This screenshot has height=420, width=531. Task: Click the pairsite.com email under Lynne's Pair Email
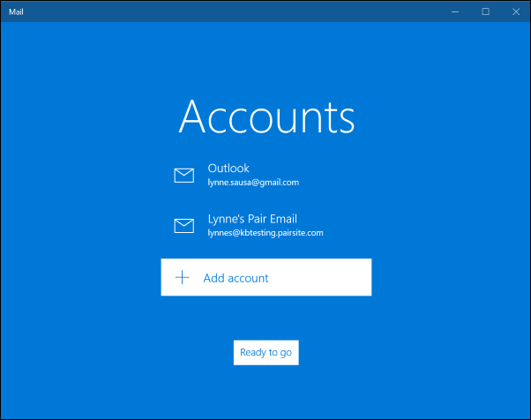(265, 234)
